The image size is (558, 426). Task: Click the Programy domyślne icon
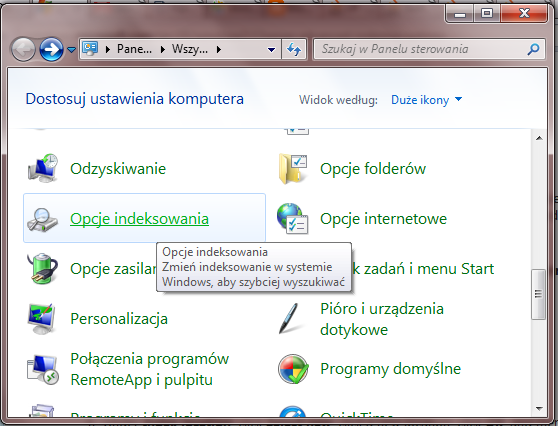point(293,369)
